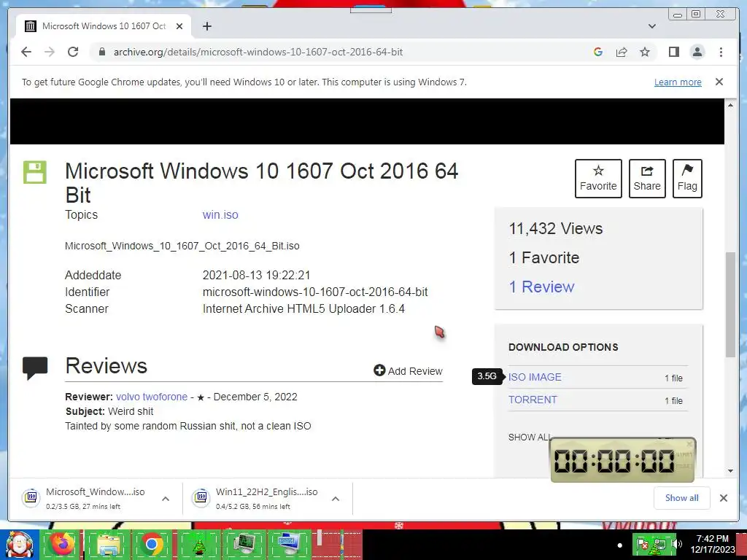Click the 11,432 Views text

(555, 228)
